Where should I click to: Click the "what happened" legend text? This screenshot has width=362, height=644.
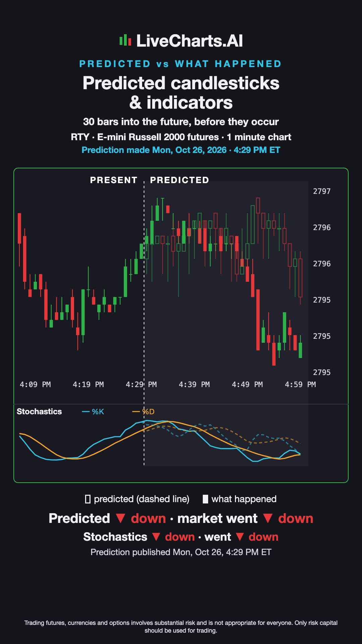coord(244,499)
